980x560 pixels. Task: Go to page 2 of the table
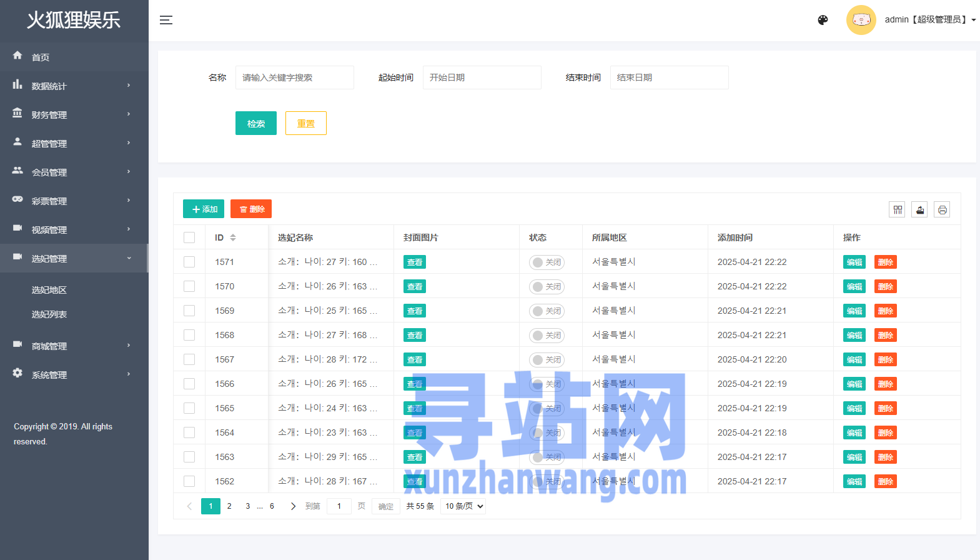click(x=229, y=506)
